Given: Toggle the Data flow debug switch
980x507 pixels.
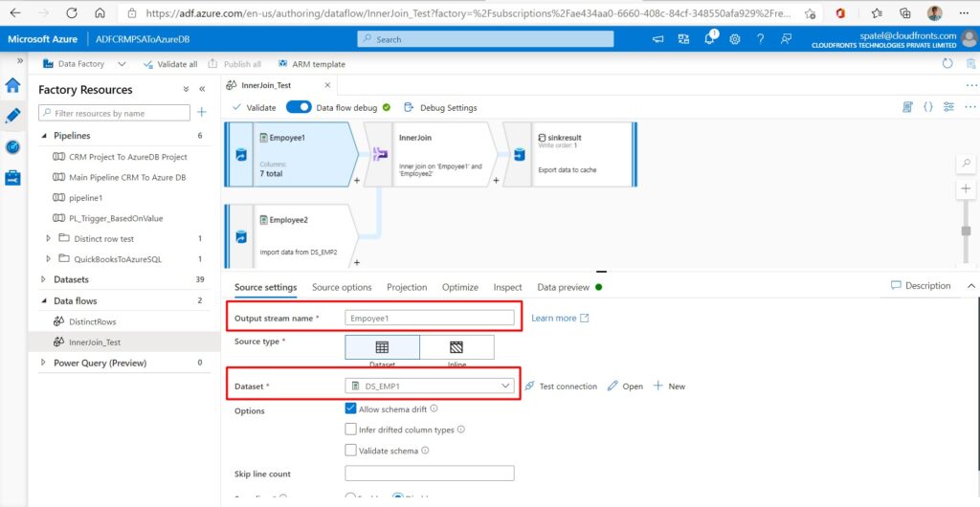Looking at the screenshot, I should click(299, 107).
